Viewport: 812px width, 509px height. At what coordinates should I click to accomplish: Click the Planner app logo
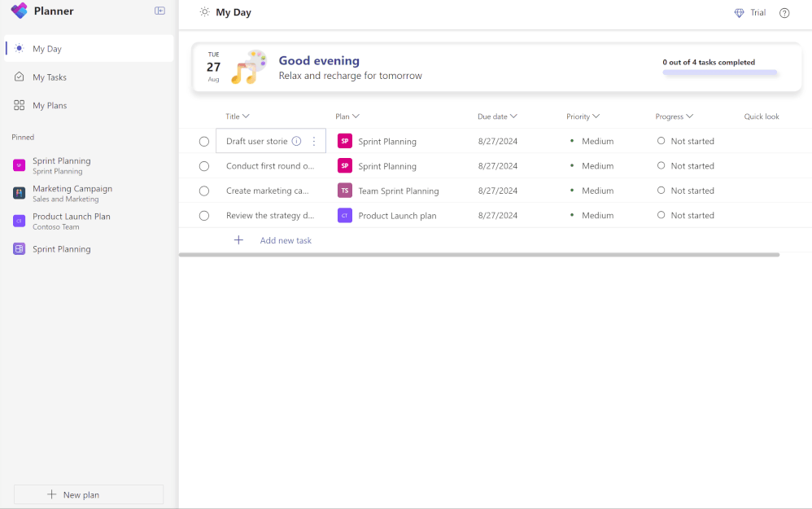coord(19,11)
